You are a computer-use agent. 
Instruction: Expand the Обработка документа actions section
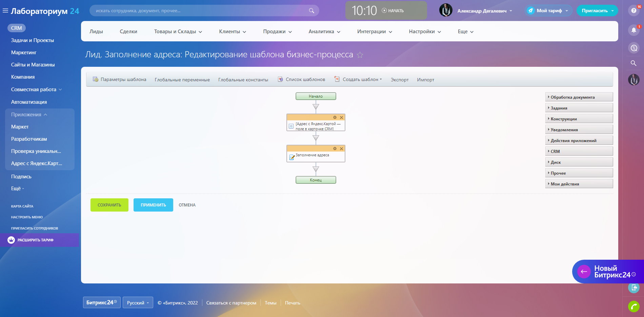click(x=579, y=97)
